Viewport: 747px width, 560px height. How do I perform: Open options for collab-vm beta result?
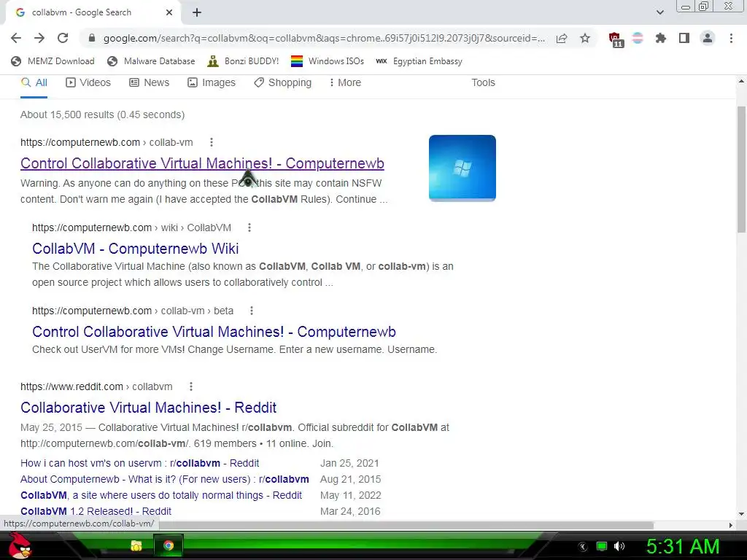click(252, 311)
